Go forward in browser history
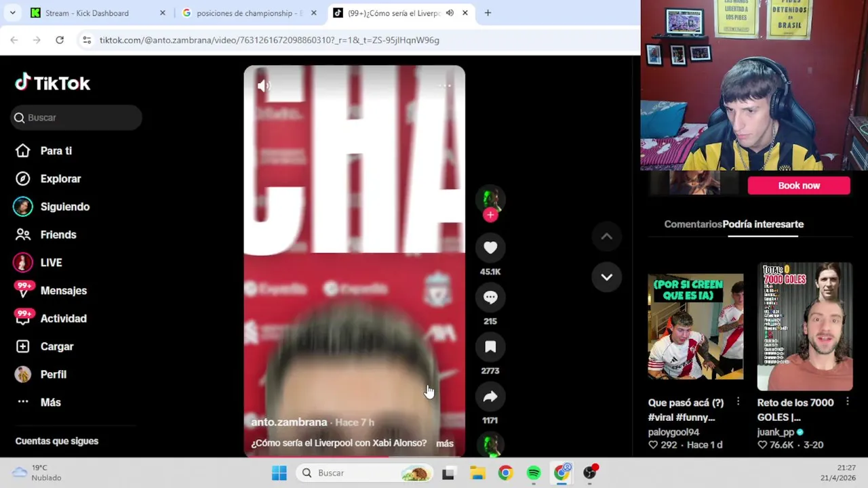The width and height of the screenshot is (868, 488). click(x=37, y=40)
